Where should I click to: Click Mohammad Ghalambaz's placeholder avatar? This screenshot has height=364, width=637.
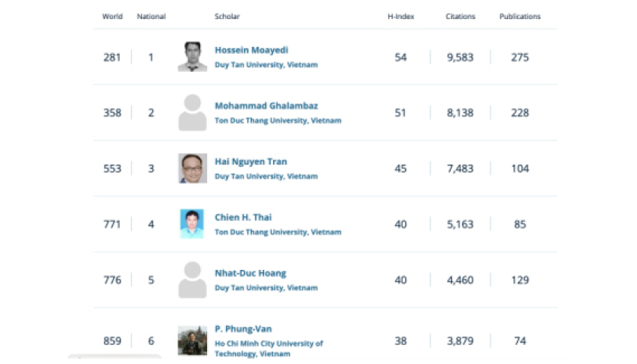(x=193, y=113)
